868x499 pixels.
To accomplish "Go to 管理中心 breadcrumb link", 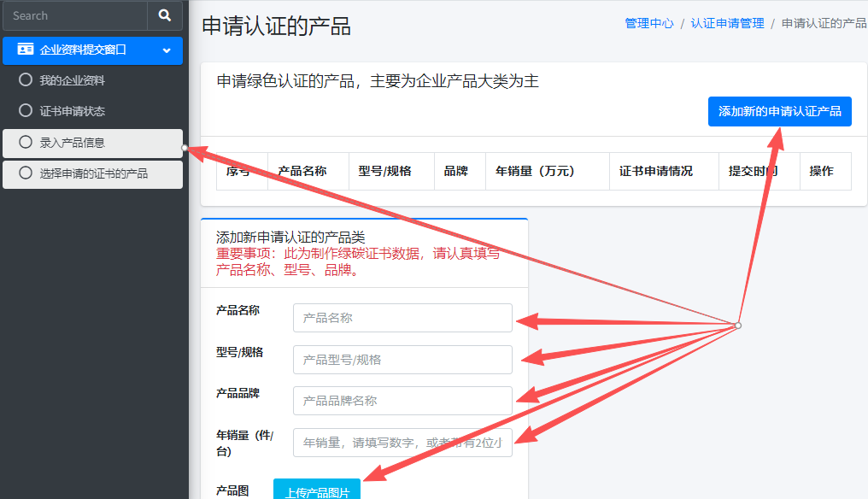I will coord(649,23).
